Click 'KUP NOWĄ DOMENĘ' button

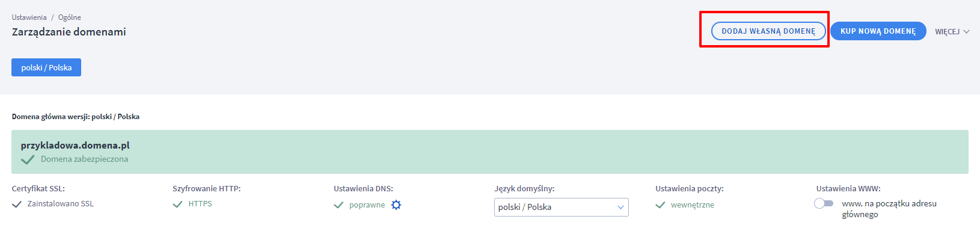pos(878,31)
